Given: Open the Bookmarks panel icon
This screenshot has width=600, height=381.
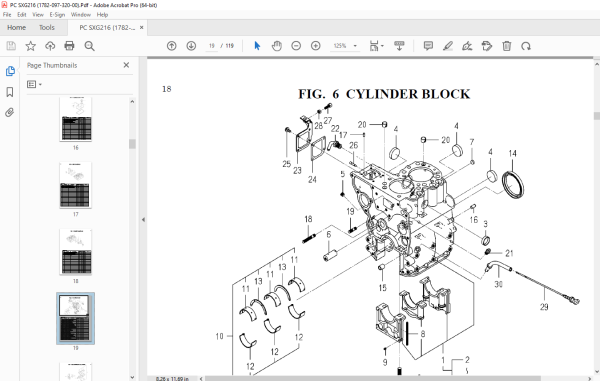Looking at the screenshot, I should coord(10,92).
